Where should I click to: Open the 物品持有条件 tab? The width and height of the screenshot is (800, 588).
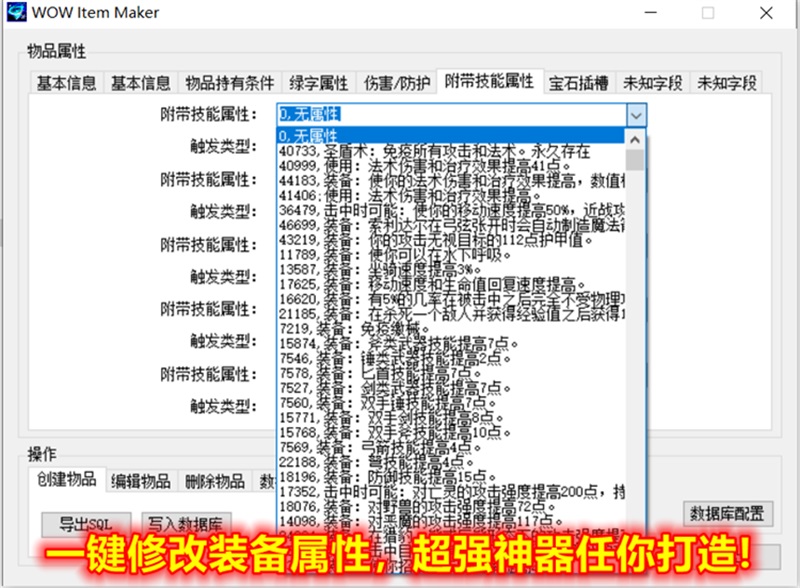pyautogui.click(x=230, y=83)
